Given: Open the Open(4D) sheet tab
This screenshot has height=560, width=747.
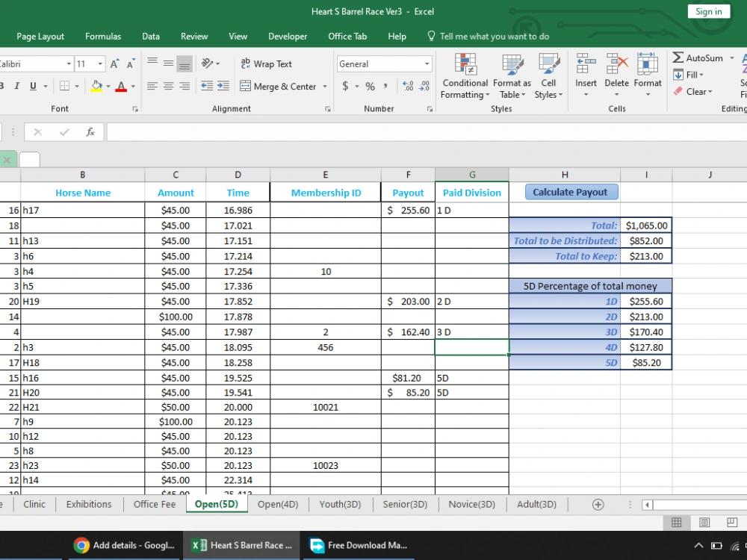Looking at the screenshot, I should click(x=278, y=504).
